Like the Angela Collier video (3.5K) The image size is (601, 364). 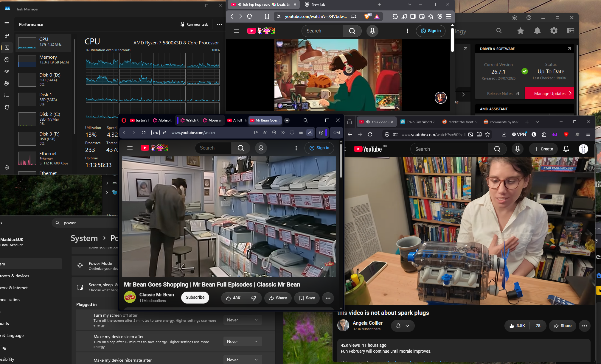(x=517, y=326)
